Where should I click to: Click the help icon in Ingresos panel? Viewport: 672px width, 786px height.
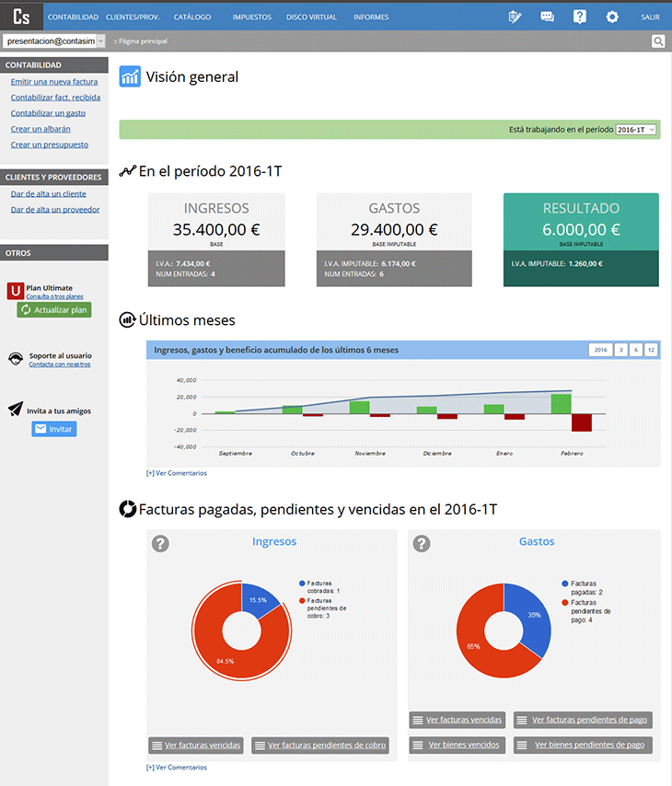click(160, 543)
